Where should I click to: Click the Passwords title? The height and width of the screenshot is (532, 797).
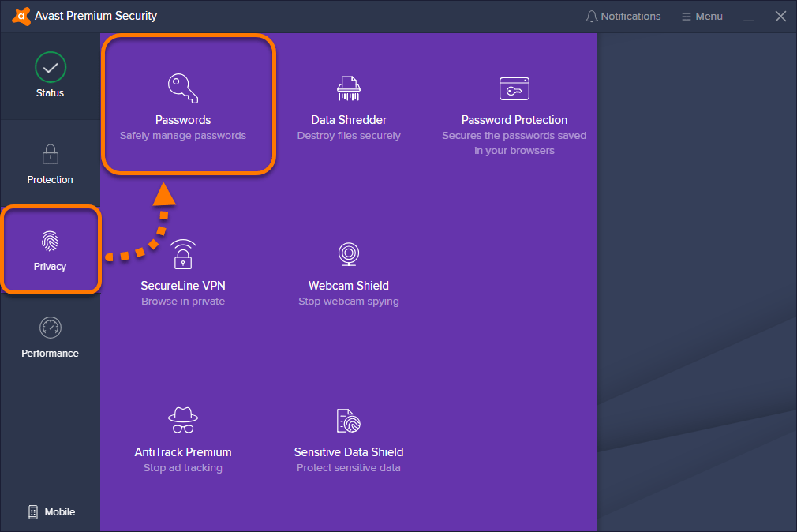click(x=183, y=120)
